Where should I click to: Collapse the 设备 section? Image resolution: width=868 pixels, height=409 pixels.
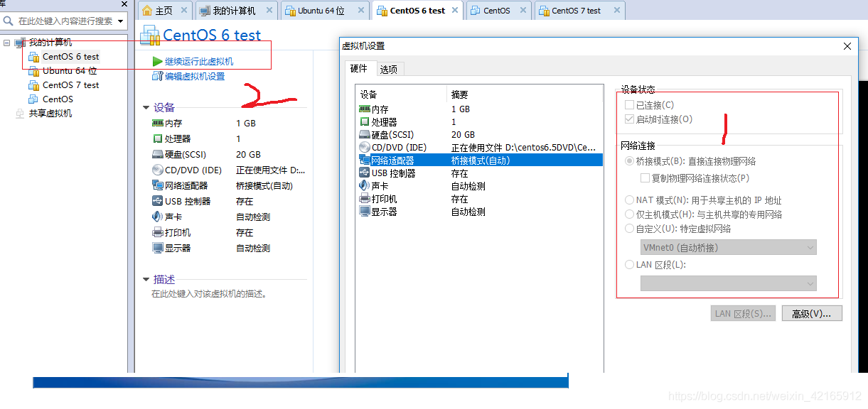click(x=146, y=108)
